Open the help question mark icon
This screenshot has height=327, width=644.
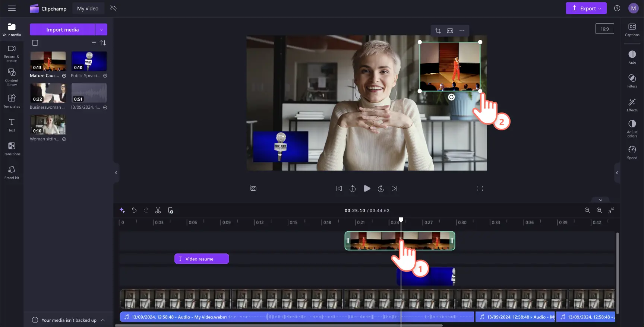pos(617,8)
